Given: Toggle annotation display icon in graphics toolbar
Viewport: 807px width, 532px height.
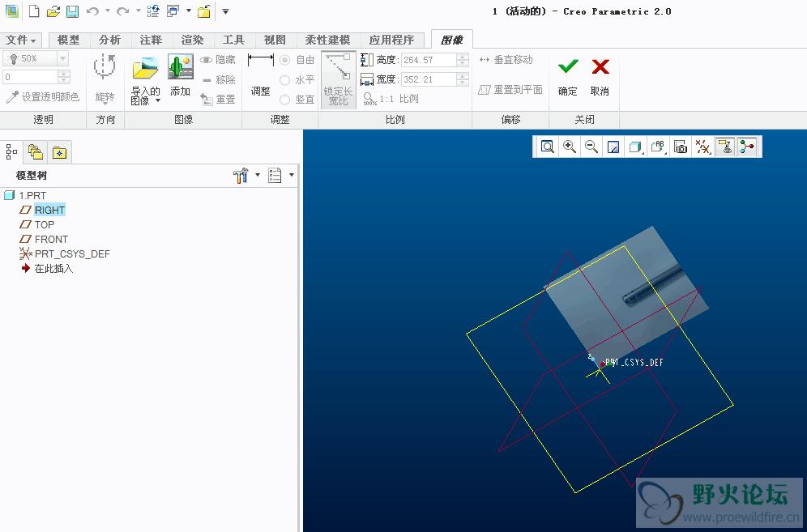Looking at the screenshot, I should (x=724, y=147).
